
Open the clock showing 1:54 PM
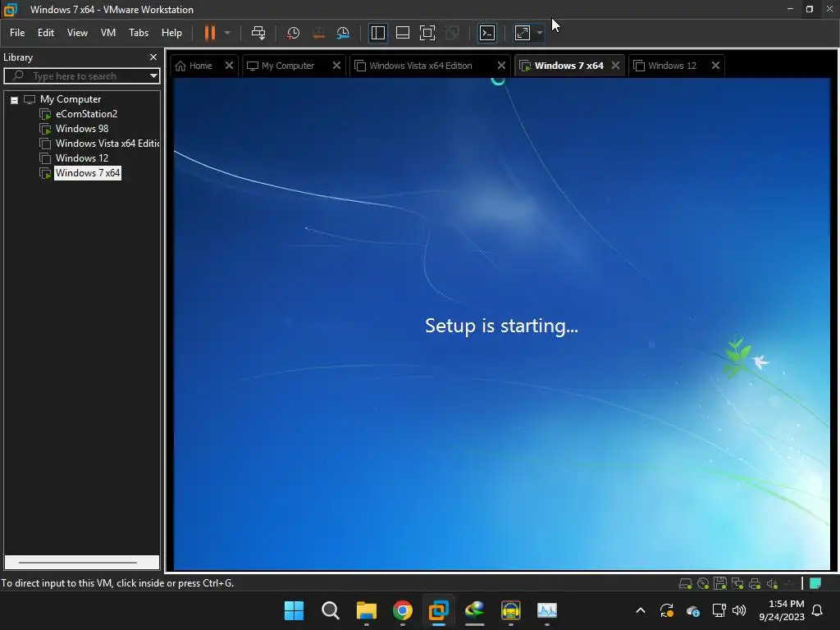[782, 610]
